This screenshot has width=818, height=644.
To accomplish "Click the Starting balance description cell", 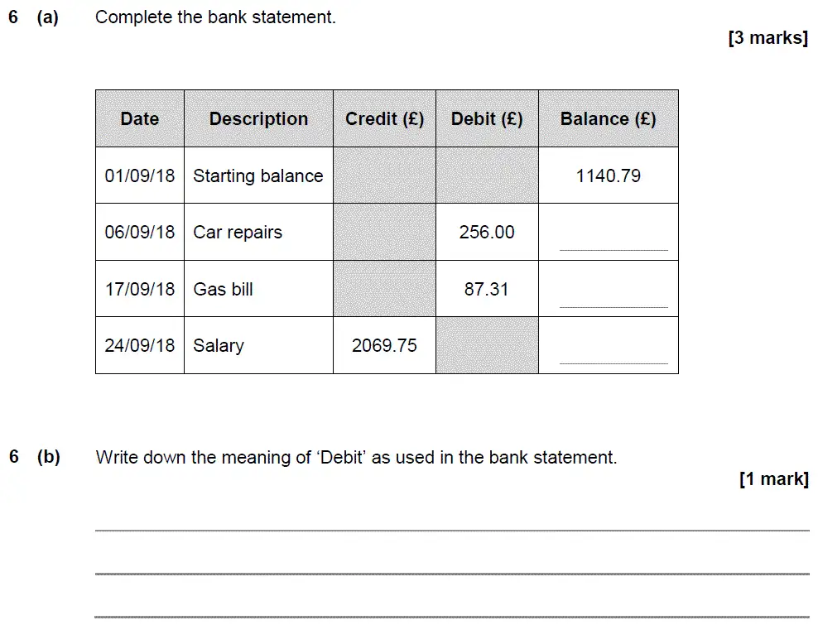I will click(x=259, y=175).
